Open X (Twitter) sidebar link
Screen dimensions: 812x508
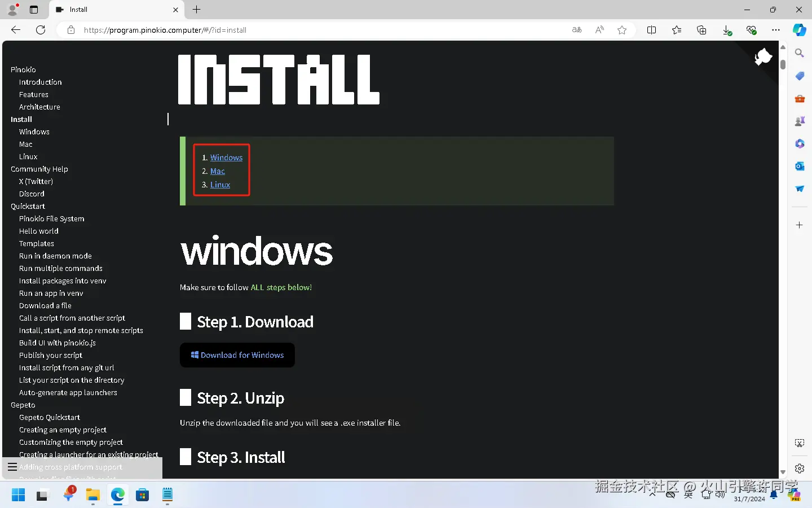point(36,181)
